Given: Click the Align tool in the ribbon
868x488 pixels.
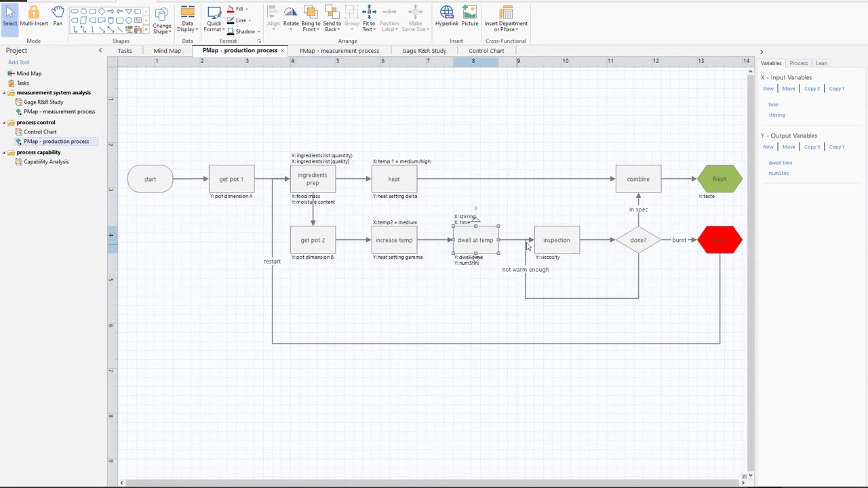Looking at the screenshot, I should click(273, 19).
